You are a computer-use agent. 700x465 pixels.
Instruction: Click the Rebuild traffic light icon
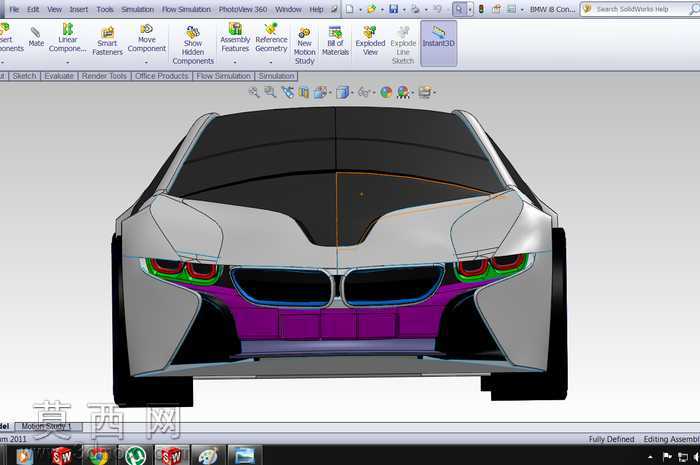481,9
